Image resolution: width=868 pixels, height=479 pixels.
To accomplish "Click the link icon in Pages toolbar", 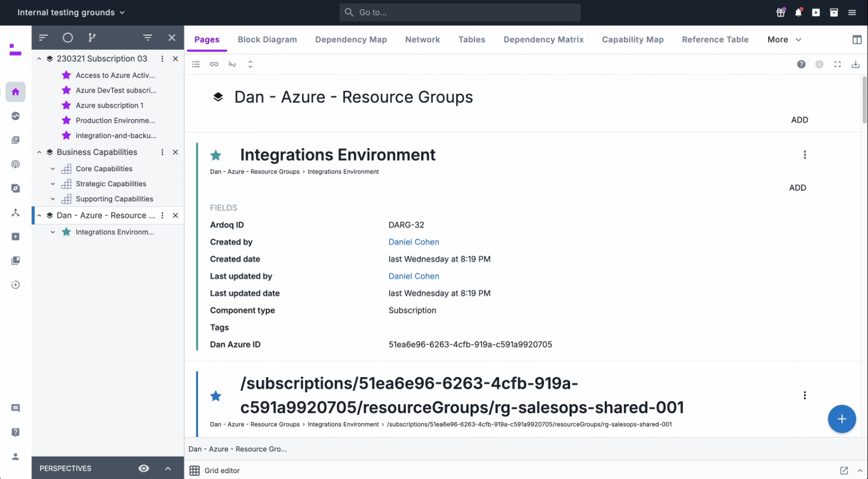I will [214, 65].
